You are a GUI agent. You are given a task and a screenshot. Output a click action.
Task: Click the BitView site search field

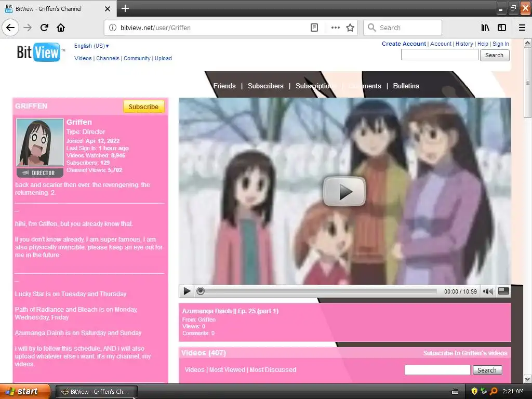click(440, 55)
